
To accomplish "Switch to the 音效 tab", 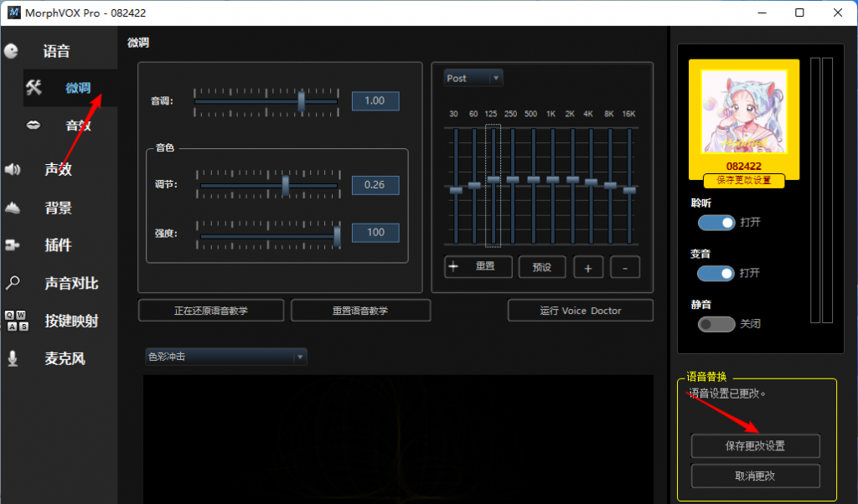I will pos(78,126).
